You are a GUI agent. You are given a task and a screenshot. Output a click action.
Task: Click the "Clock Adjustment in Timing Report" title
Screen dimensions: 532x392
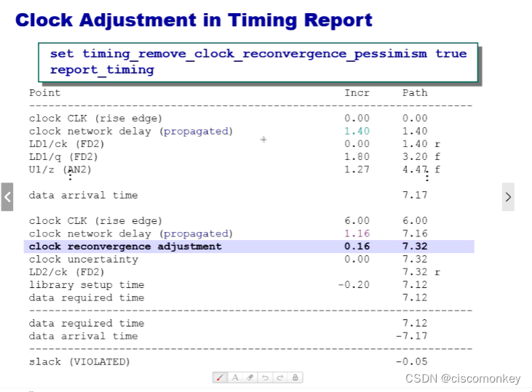(194, 20)
